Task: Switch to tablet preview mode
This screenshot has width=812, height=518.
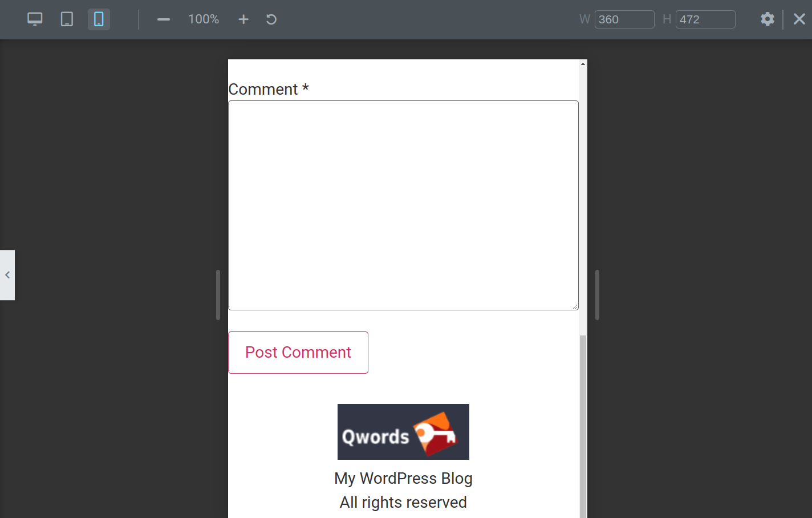Action: 67,19
